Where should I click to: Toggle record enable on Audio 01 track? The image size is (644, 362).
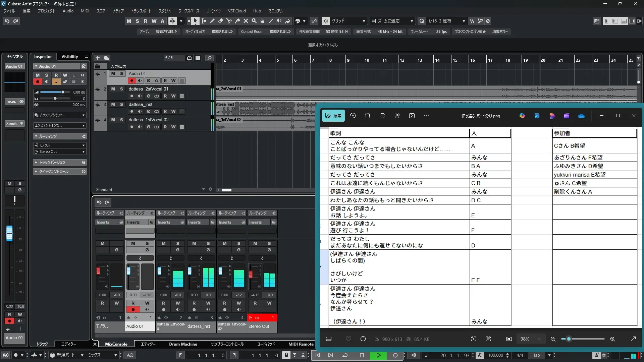[131, 80]
